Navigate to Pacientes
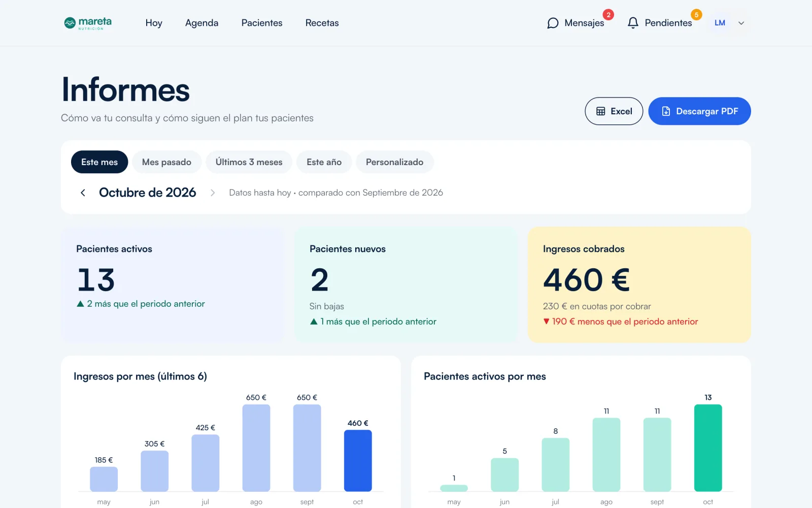812x508 pixels. pyautogui.click(x=262, y=23)
